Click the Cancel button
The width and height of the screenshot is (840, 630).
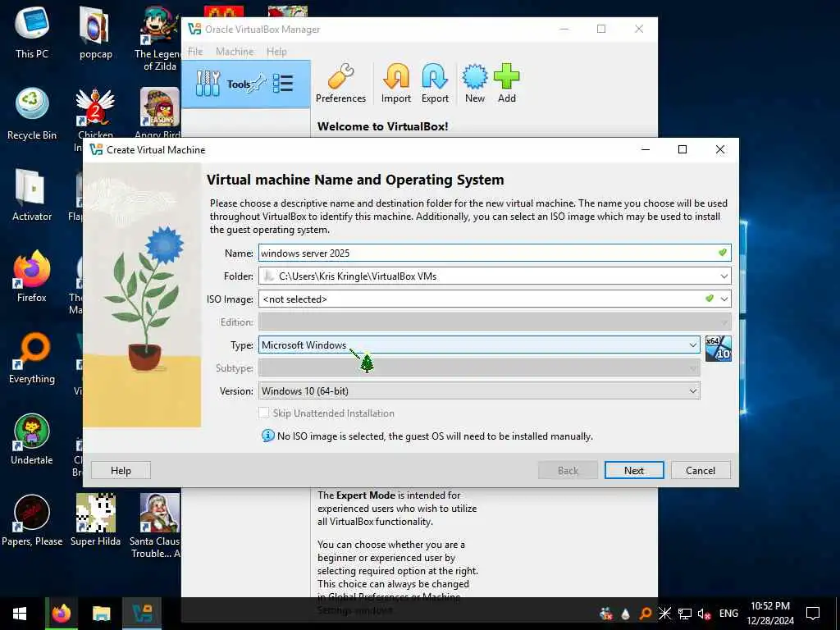(x=701, y=470)
